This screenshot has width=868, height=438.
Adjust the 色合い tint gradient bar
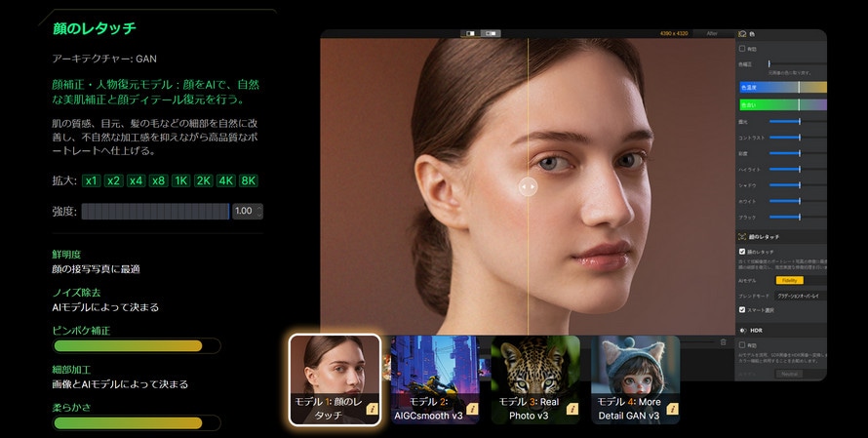pyautogui.click(x=783, y=104)
